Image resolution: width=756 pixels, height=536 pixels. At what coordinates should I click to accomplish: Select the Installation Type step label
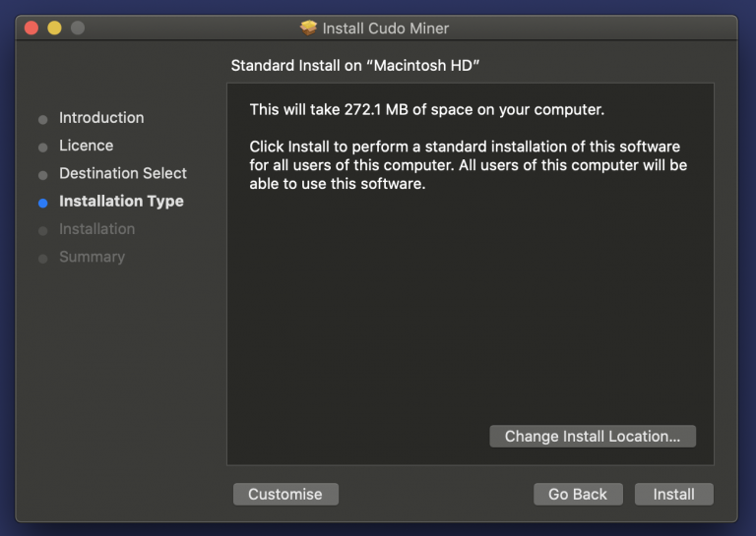click(121, 202)
